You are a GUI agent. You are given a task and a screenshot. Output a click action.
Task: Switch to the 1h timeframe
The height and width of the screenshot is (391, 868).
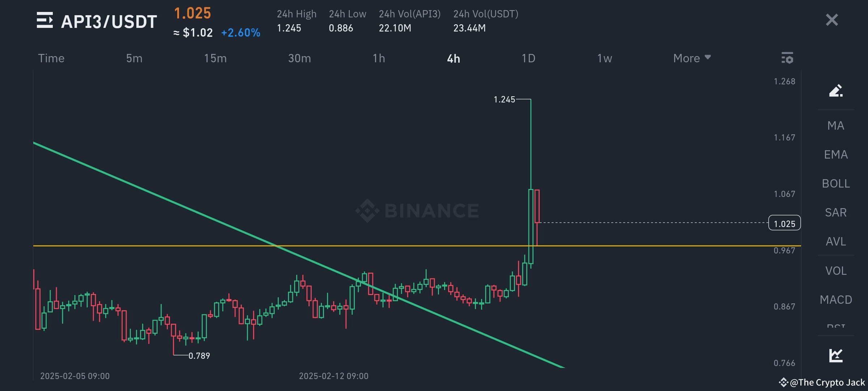379,58
